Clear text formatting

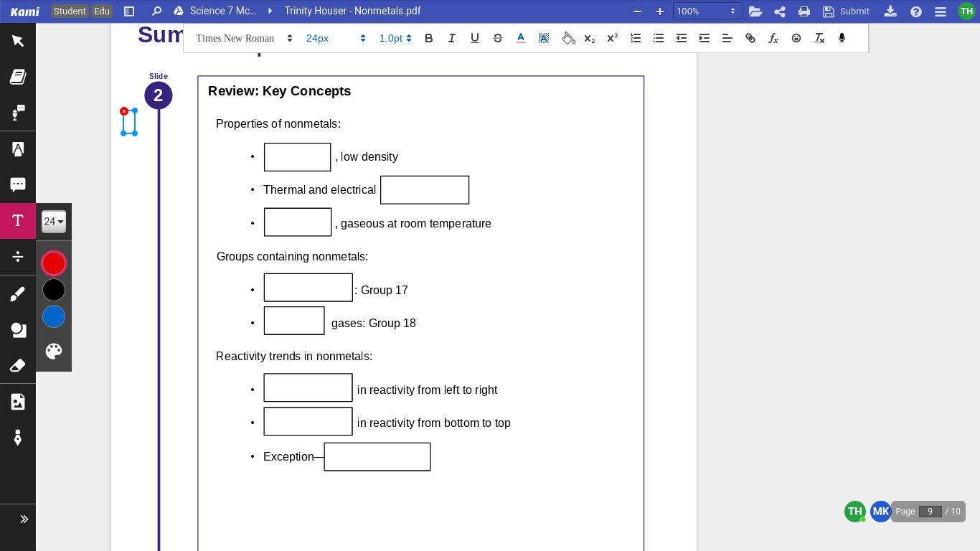(x=819, y=38)
